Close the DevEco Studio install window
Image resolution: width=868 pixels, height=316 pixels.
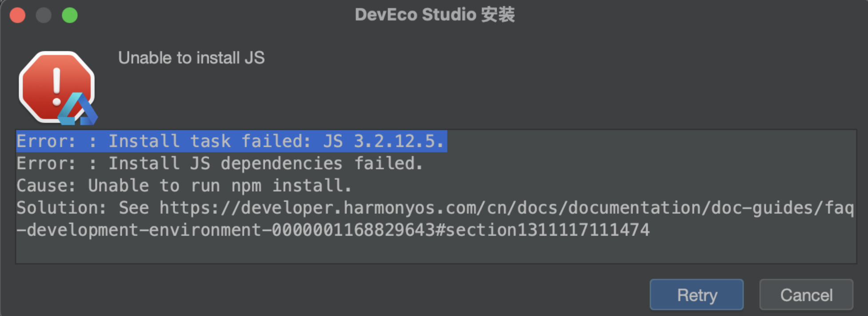coord(18,15)
